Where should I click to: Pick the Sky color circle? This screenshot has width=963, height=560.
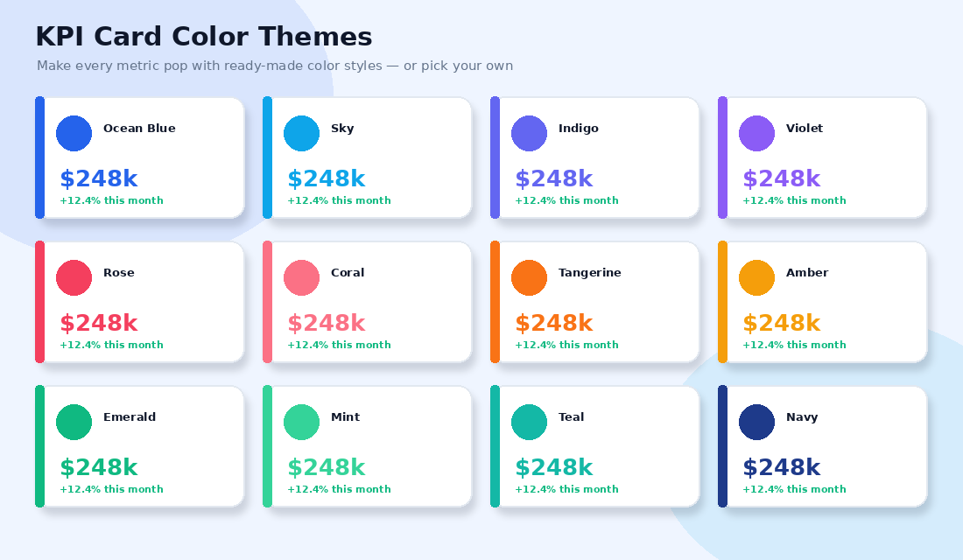(x=301, y=133)
